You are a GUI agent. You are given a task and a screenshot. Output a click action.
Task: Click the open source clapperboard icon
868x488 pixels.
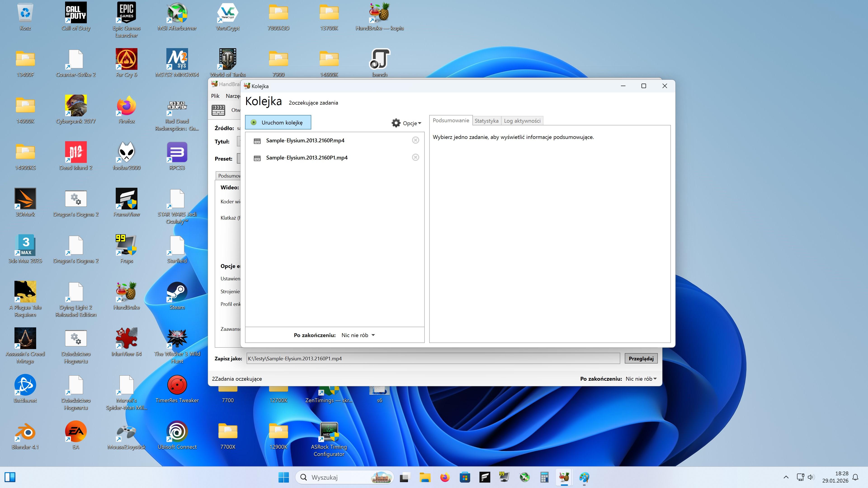pos(218,110)
